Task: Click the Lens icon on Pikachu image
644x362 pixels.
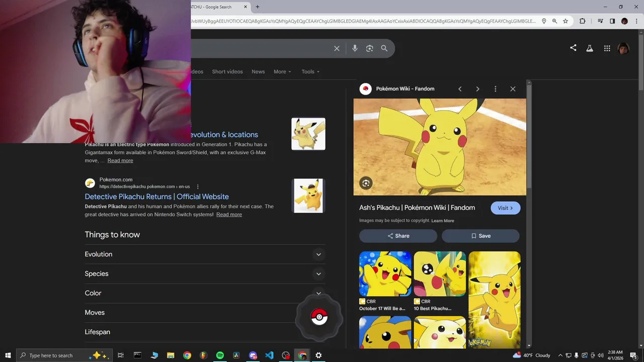Action: 366,183
